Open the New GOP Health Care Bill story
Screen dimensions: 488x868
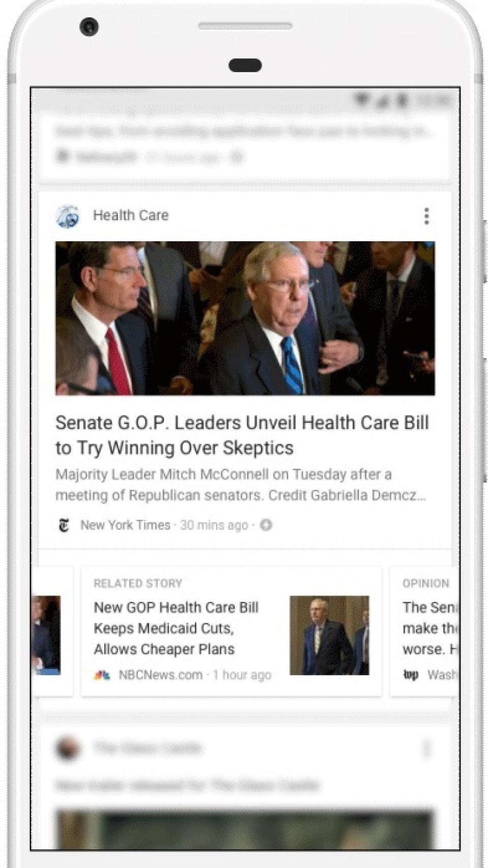[176, 628]
